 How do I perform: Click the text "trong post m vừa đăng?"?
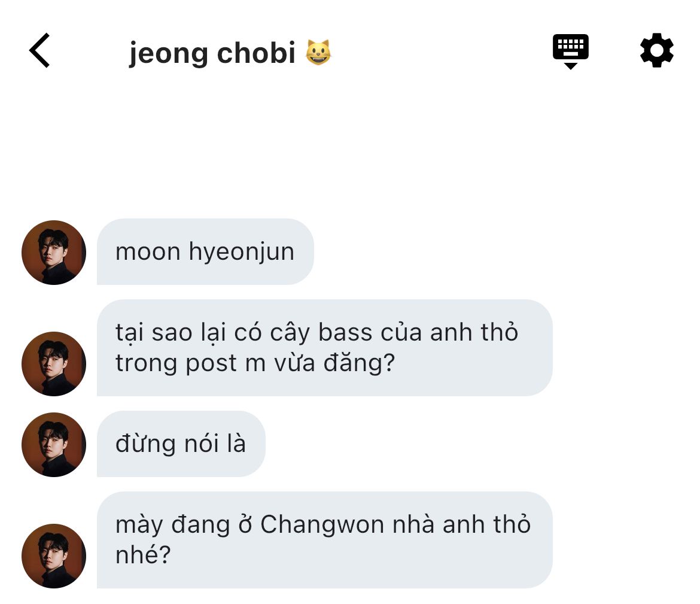[x=255, y=363]
